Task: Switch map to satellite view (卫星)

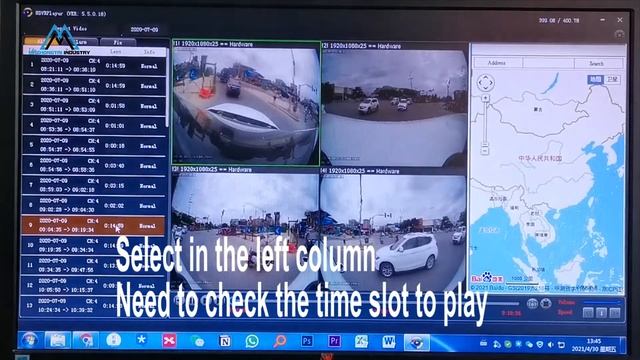Action: tap(612, 79)
